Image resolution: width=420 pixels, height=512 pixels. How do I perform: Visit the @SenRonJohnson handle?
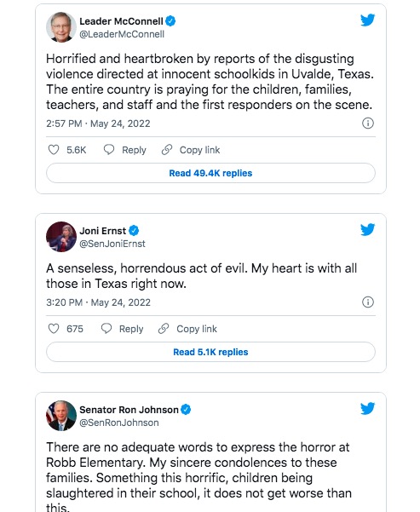(x=119, y=423)
